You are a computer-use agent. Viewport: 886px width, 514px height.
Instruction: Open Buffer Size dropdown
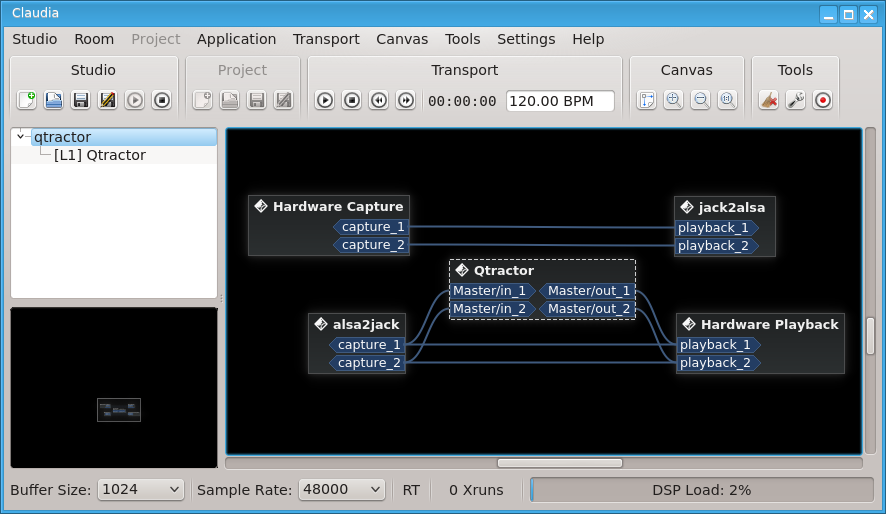141,490
